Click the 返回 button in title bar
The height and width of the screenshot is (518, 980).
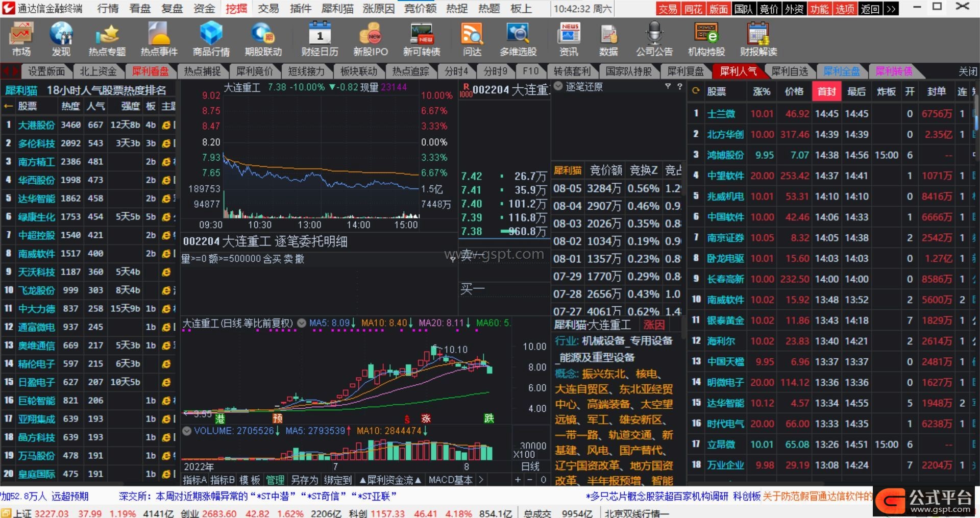tap(870, 9)
